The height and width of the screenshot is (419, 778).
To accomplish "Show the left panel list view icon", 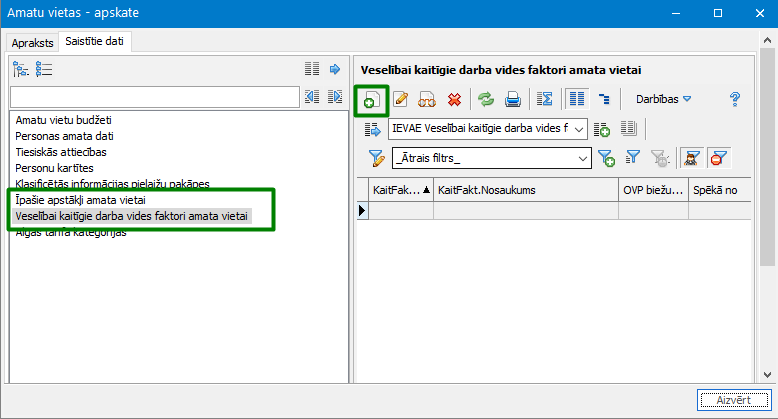I will click(44, 69).
